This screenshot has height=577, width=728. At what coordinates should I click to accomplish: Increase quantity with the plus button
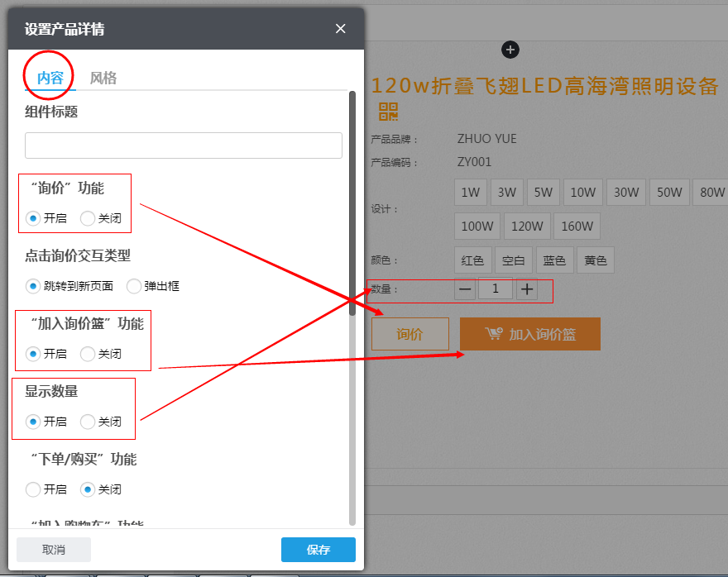[x=527, y=289]
